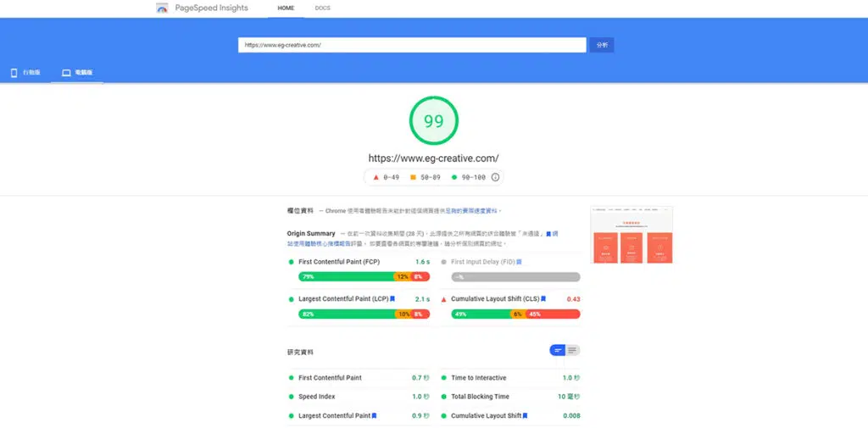
Task: Select 電腦版 desktop results tab
Action: [77, 73]
